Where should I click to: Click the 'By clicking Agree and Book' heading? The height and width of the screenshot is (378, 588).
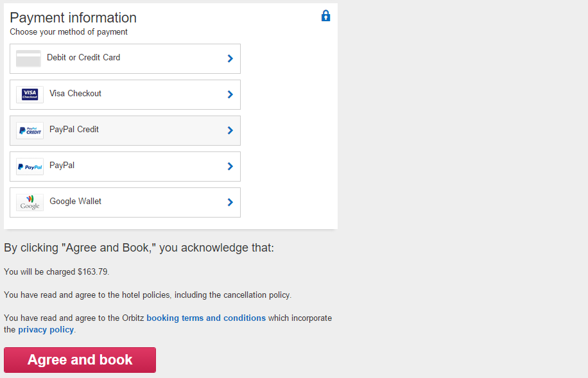[x=139, y=248]
